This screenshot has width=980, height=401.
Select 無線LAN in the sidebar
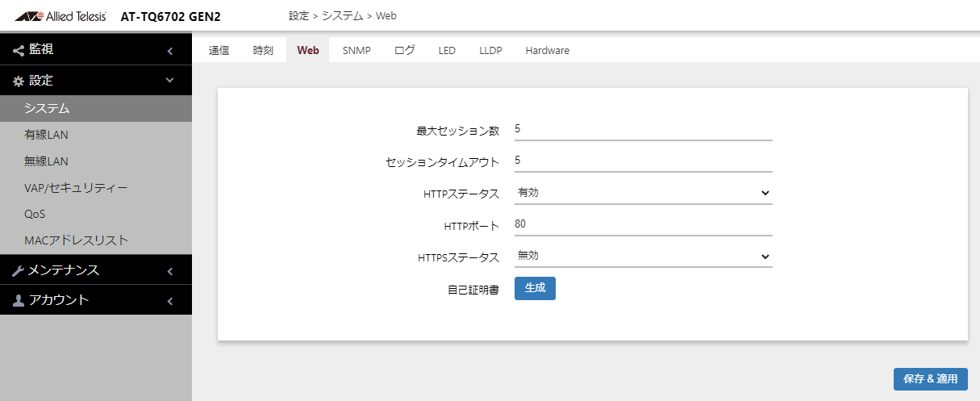[47, 161]
